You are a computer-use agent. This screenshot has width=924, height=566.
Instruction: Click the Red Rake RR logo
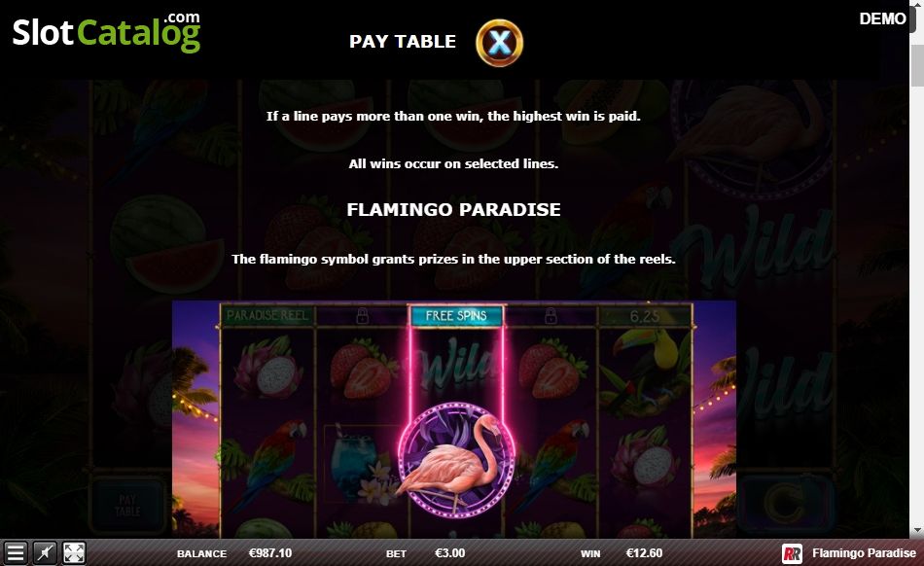(792, 553)
